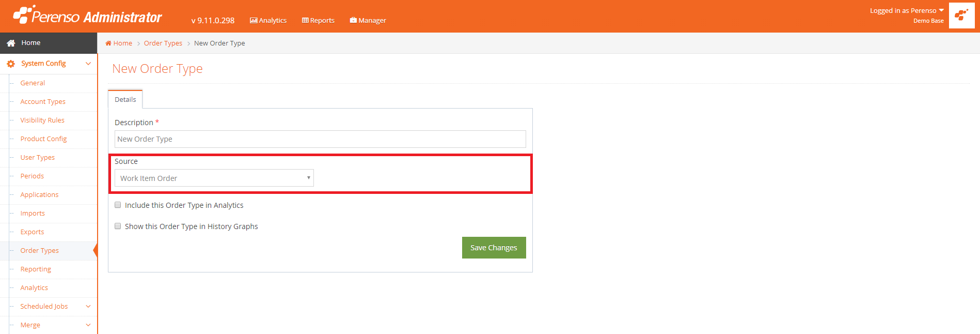Viewport: 980px width, 334px height.
Task: Open User Types in sidebar
Action: pyautogui.click(x=37, y=157)
